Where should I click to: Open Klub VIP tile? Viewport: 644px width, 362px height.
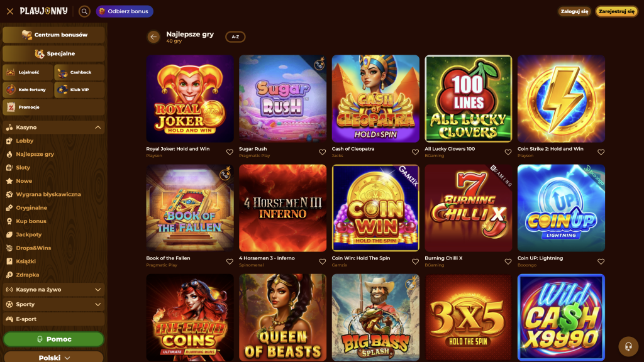pyautogui.click(x=79, y=89)
